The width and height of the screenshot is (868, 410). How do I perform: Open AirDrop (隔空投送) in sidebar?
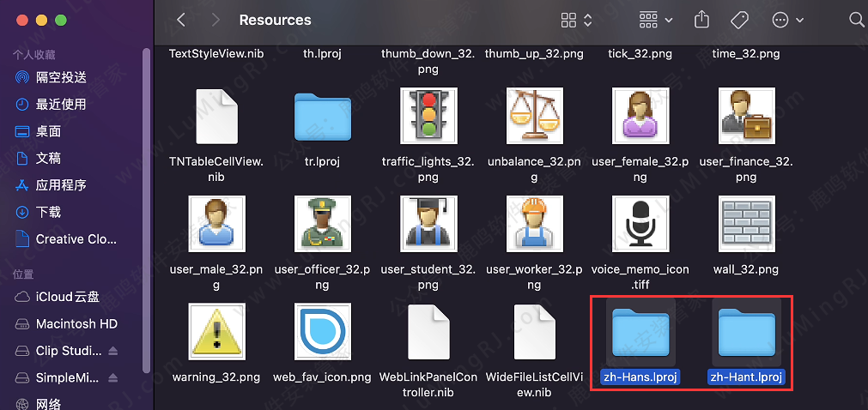tap(60, 77)
